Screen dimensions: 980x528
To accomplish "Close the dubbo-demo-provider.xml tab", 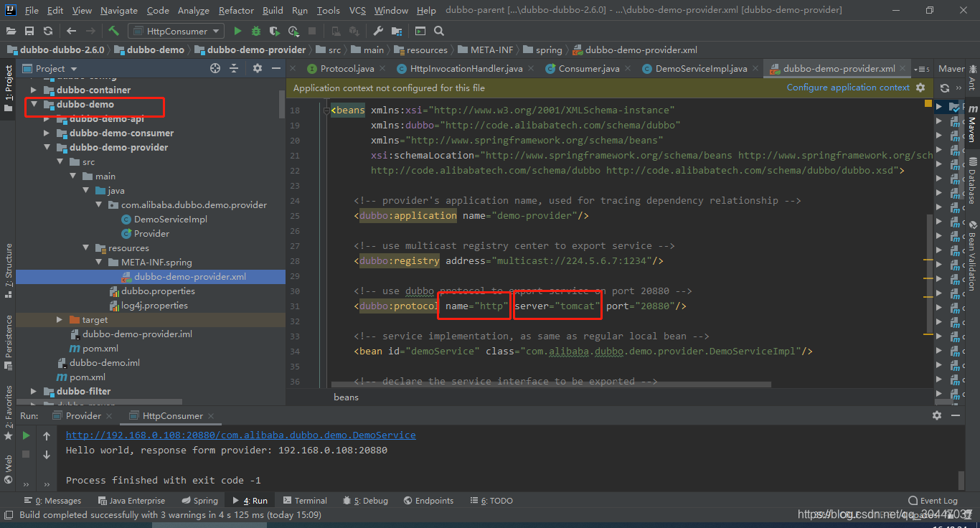I will point(904,69).
